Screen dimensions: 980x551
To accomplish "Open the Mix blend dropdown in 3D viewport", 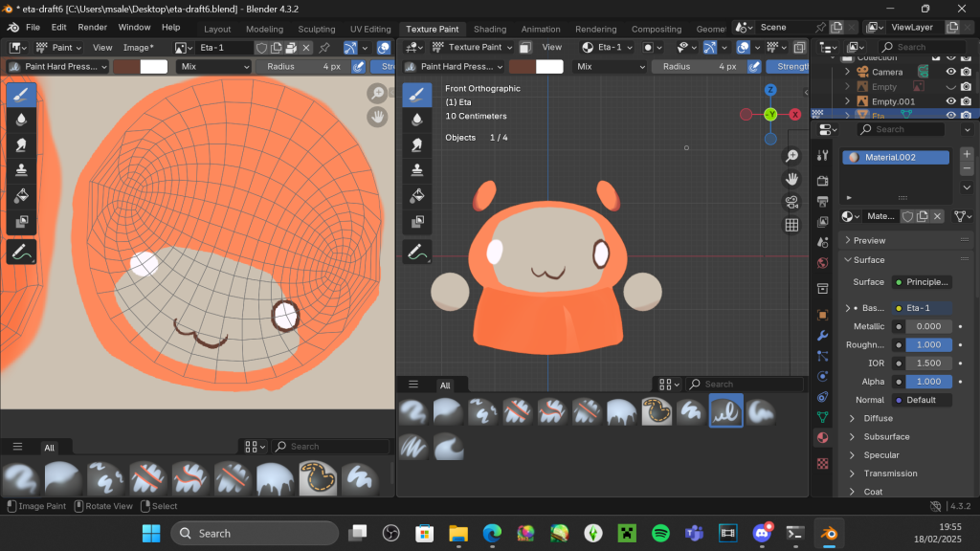I will [x=610, y=66].
